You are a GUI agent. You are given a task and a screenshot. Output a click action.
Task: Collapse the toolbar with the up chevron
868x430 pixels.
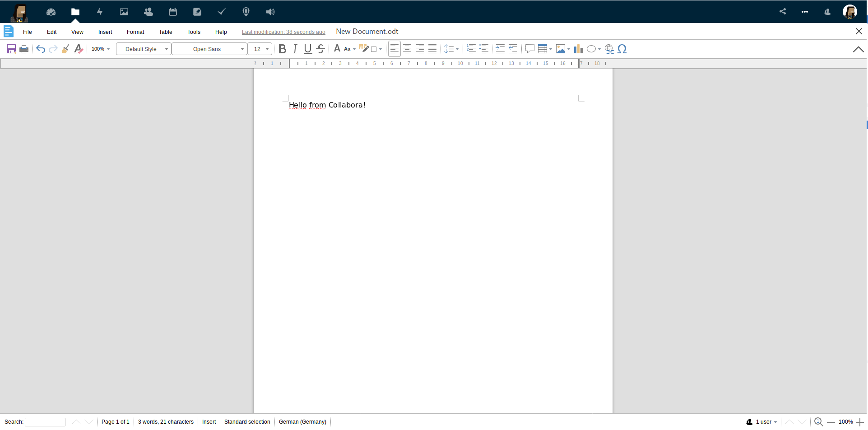point(858,49)
